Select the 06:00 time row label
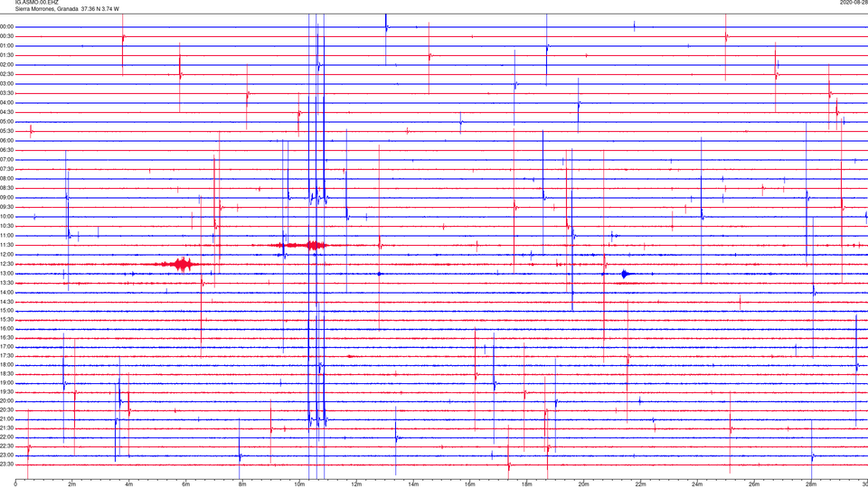868x488 pixels. (7, 141)
